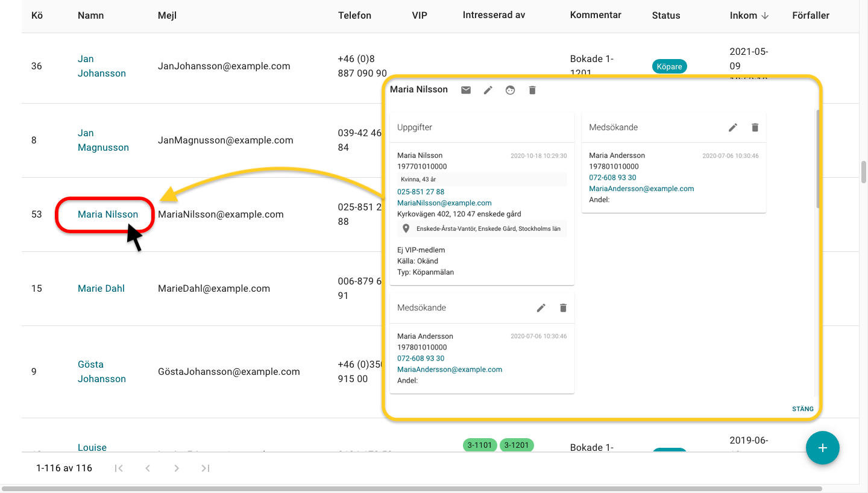
Task: Click the Källa: Okänd line
Action: click(x=418, y=261)
